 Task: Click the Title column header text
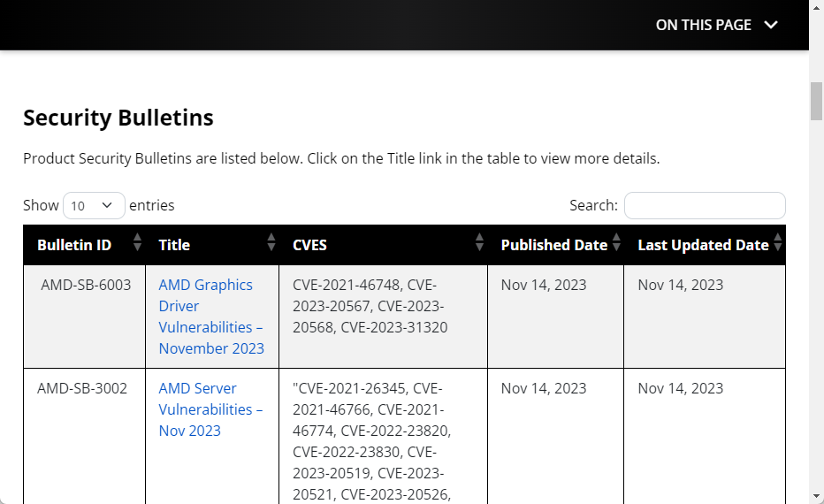point(174,245)
